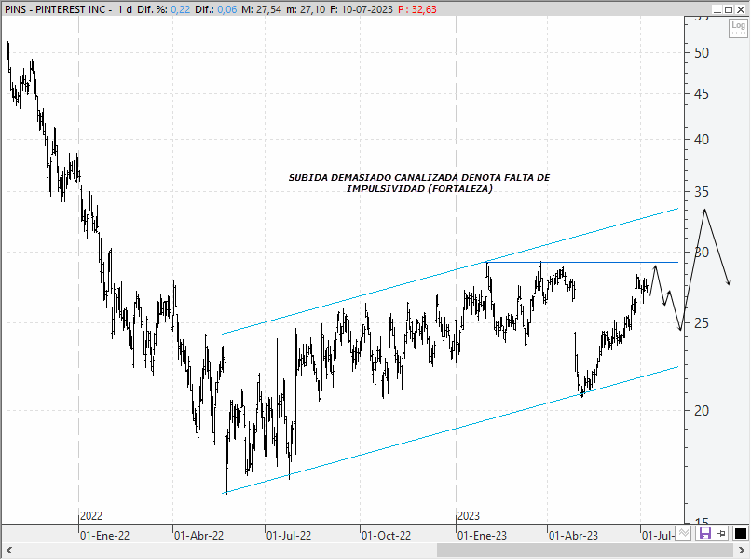The image size is (751, 560).
Task: Click the double chevron expand button
Action: (x=684, y=533)
